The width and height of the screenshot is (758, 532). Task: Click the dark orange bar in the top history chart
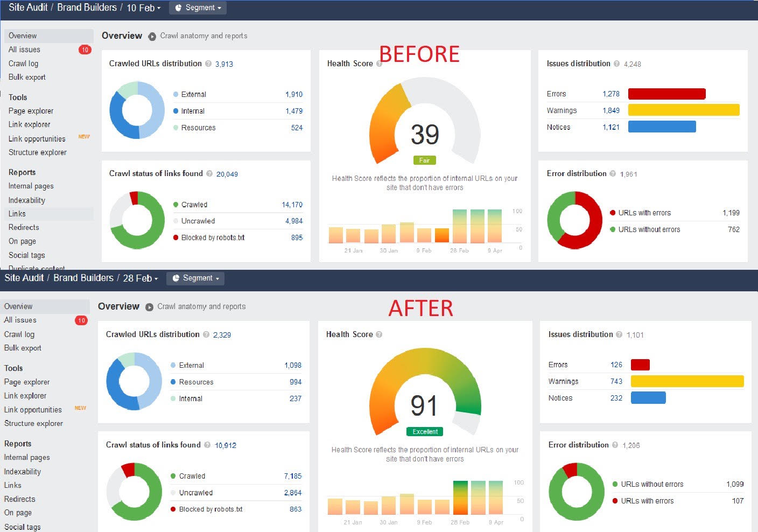tap(442, 235)
